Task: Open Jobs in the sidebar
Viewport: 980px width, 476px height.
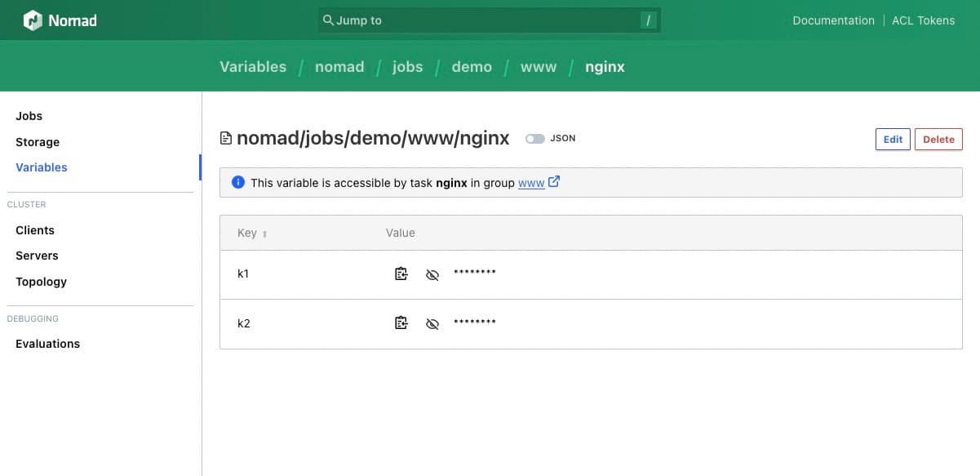Action: click(x=29, y=116)
